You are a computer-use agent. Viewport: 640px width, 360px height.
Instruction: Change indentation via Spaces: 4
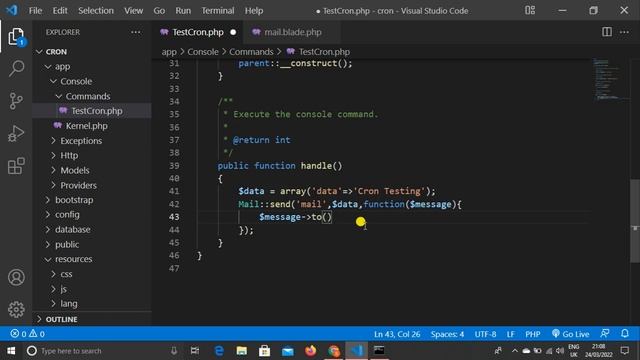pyautogui.click(x=447, y=334)
